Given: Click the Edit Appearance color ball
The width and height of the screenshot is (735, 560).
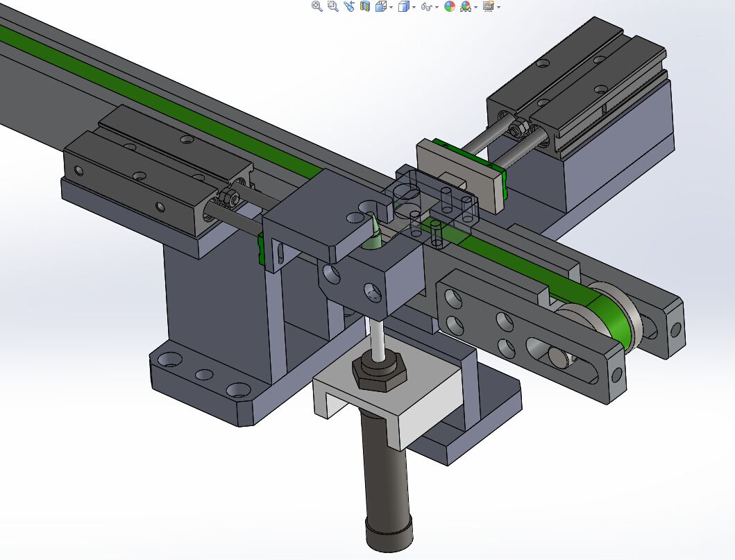Looking at the screenshot, I should click(450, 6).
